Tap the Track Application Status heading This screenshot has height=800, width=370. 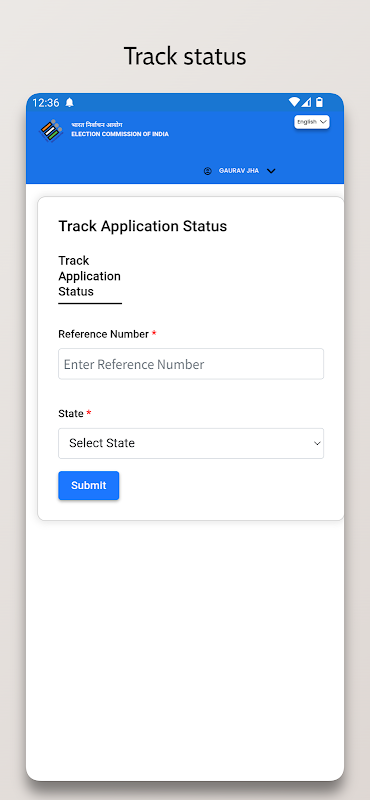(x=142, y=226)
